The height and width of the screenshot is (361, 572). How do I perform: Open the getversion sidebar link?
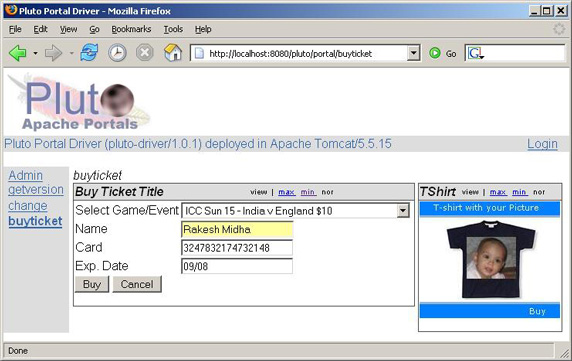pyautogui.click(x=36, y=190)
